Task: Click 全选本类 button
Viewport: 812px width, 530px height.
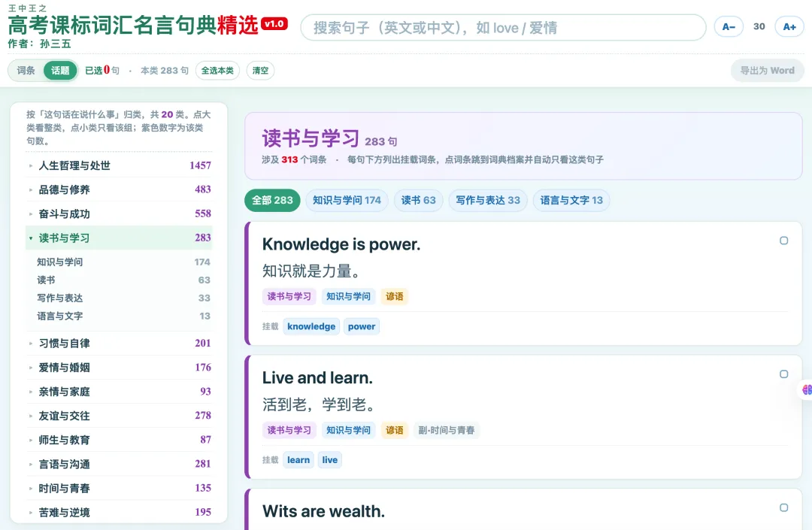Action: click(217, 71)
